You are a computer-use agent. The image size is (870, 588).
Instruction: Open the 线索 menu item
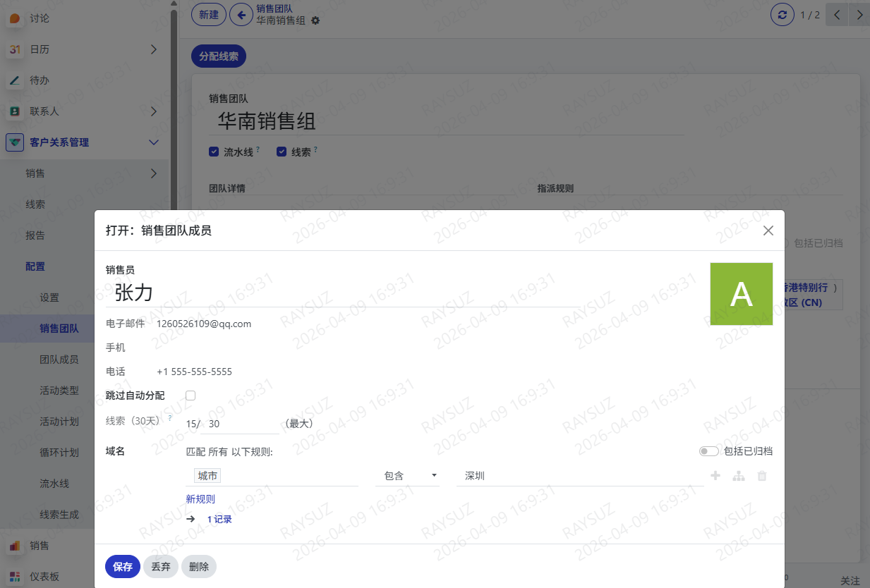click(x=35, y=204)
